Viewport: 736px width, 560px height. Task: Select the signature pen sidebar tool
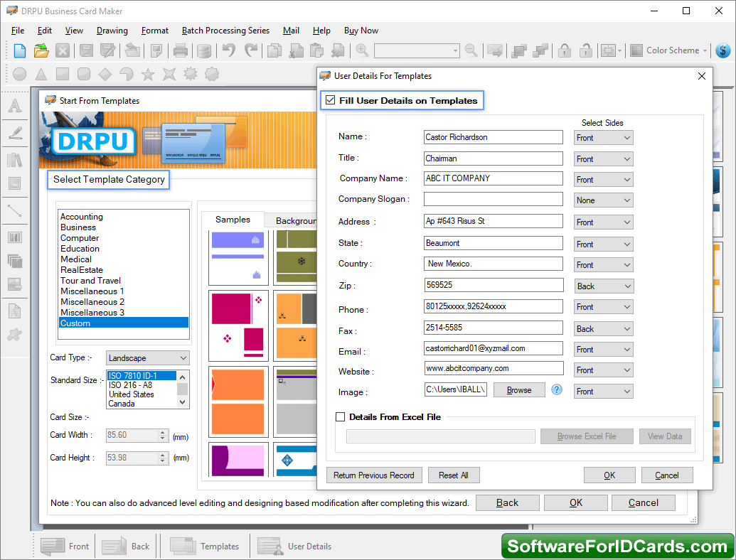(x=15, y=133)
